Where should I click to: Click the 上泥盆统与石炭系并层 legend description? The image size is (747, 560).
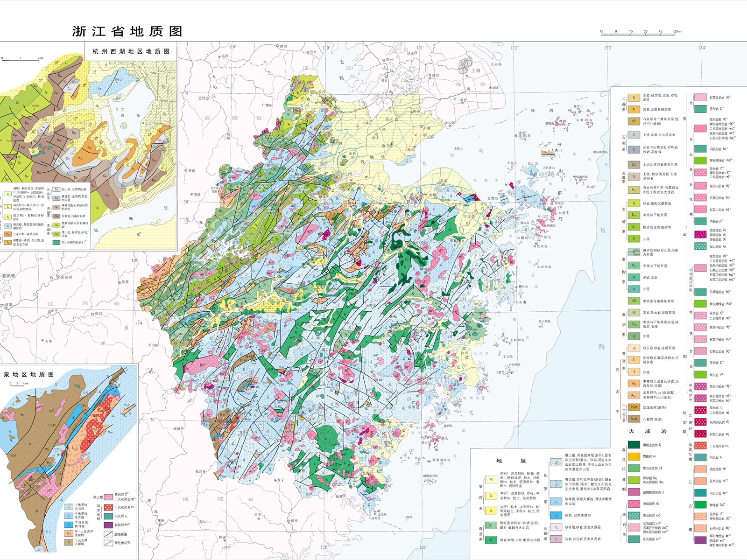(x=660, y=165)
